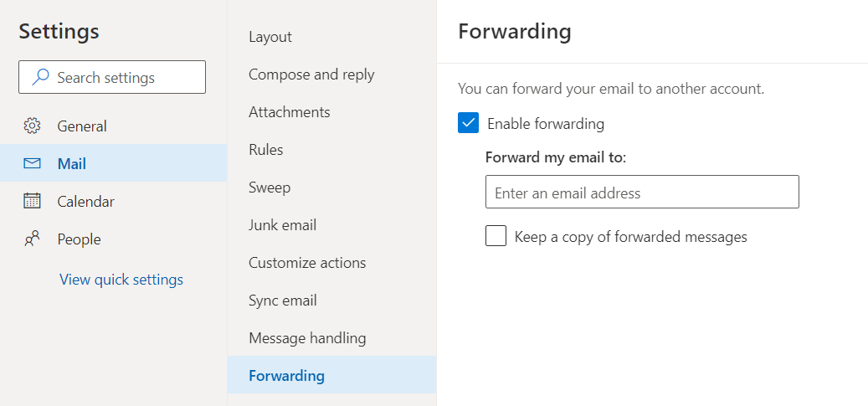Go to Sync email settings
The width and height of the screenshot is (868, 406).
283,301
